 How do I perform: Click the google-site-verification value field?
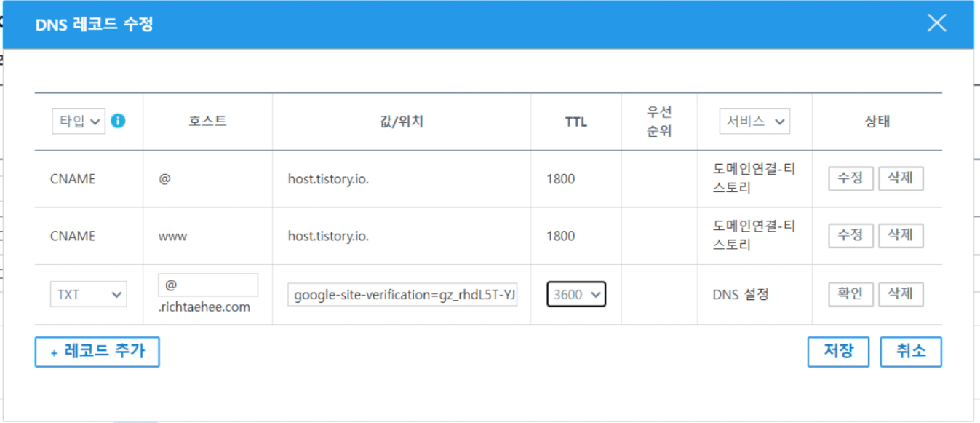point(403,295)
